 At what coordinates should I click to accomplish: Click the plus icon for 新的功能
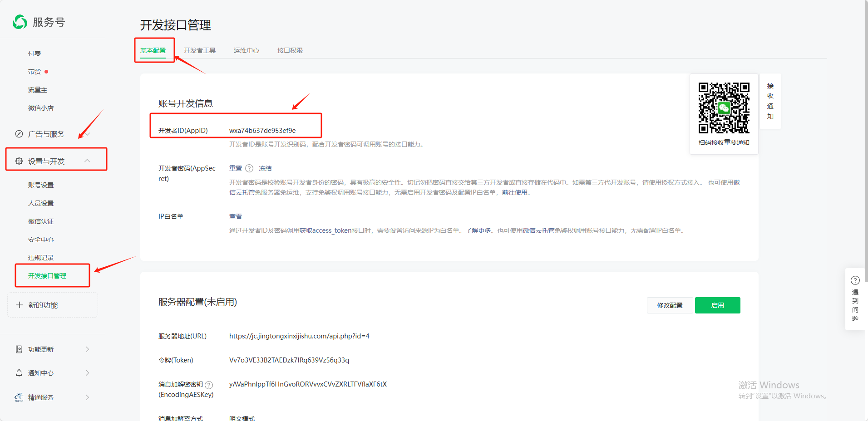point(20,305)
